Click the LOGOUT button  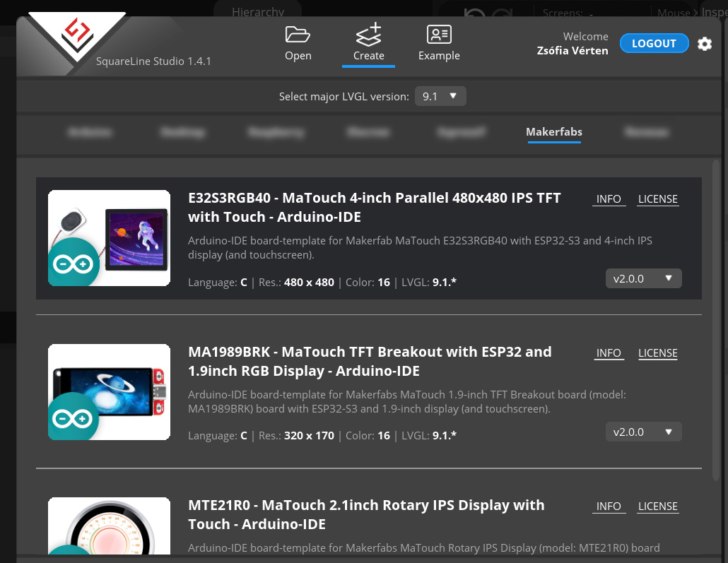[x=654, y=43]
